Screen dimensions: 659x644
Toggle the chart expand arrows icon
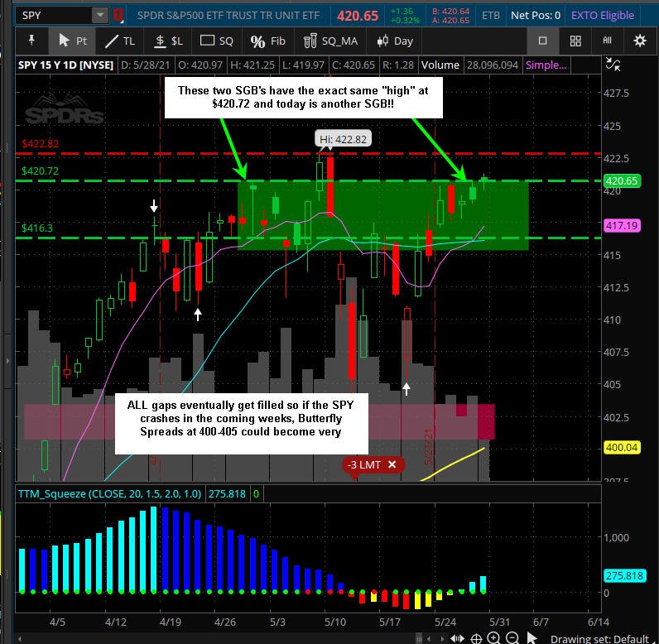tap(613, 65)
